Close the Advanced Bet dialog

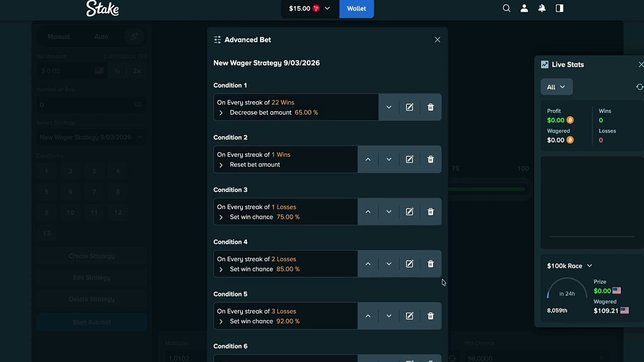point(437,40)
